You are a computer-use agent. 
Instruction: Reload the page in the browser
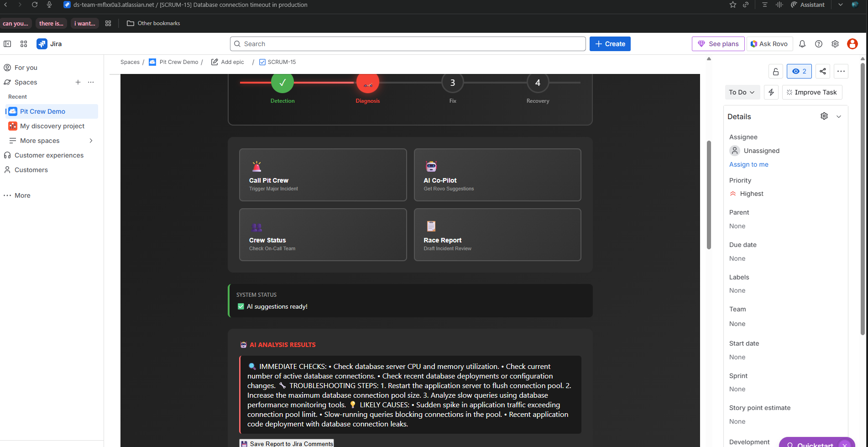tap(35, 5)
